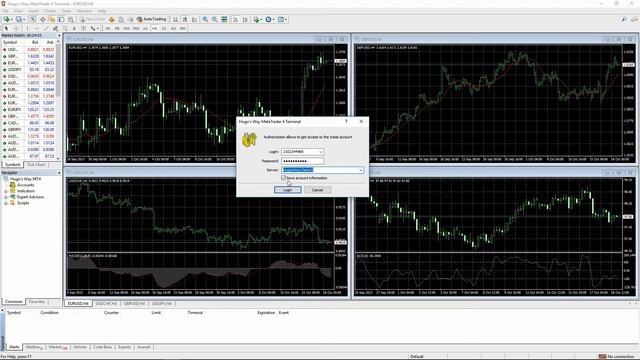Toggle the Data Window toolbar icon
This screenshot has height=360, width=640.
pyautogui.click(x=42, y=19)
